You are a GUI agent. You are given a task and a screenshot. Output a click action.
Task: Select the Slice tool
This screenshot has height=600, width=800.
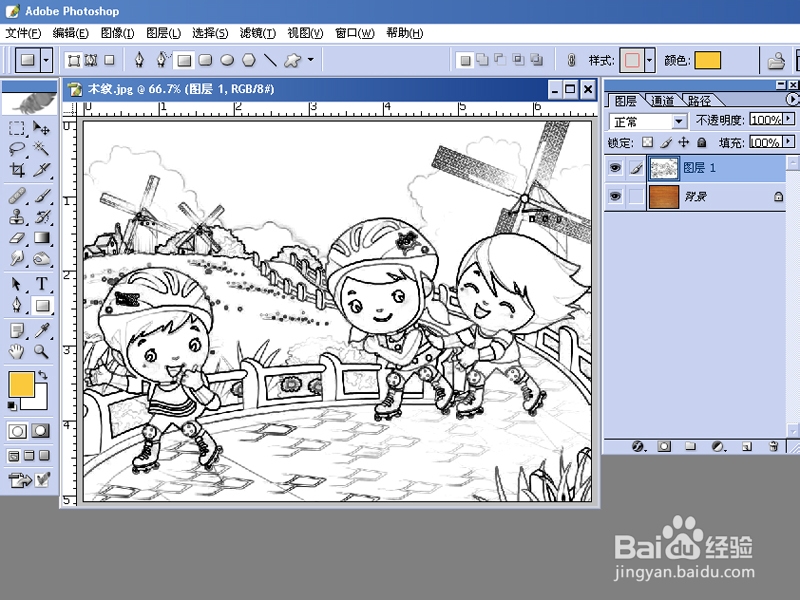41,169
